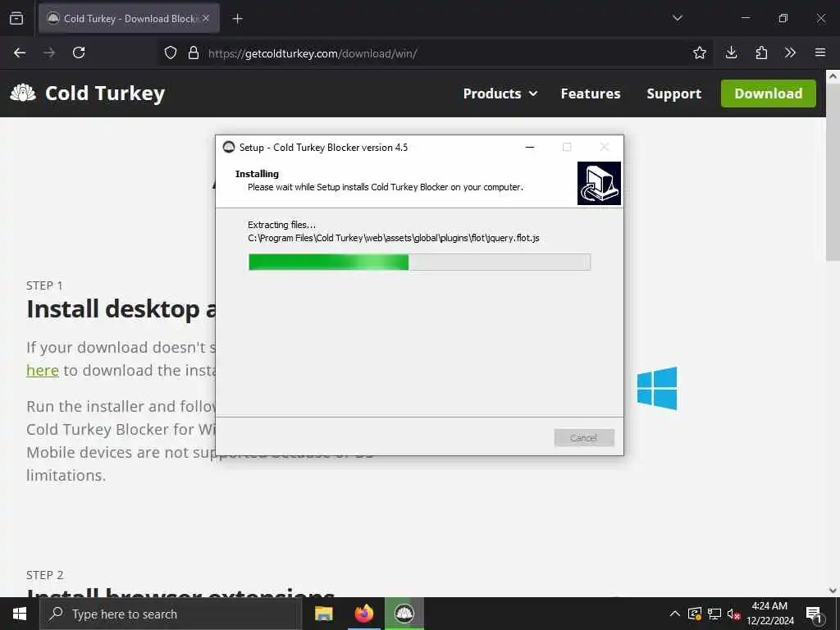Image resolution: width=840 pixels, height=630 pixels.
Task: Go back to the previous page
Action: click(20, 52)
